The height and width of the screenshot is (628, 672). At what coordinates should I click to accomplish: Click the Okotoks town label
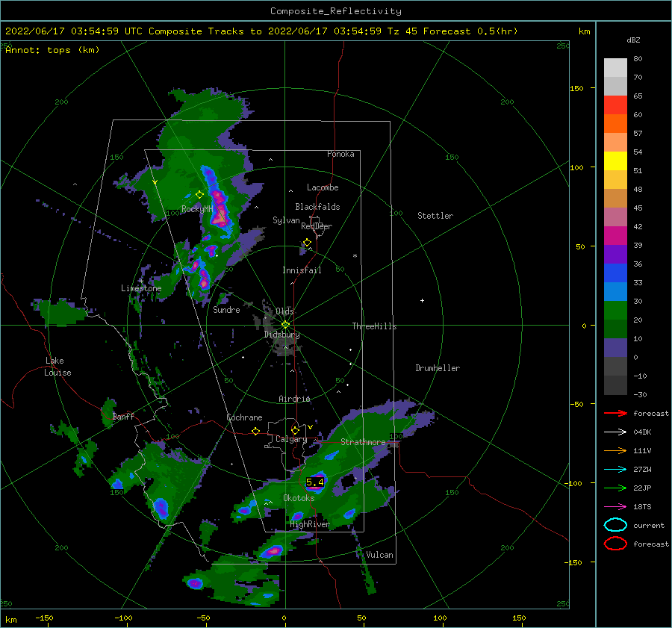tap(299, 498)
